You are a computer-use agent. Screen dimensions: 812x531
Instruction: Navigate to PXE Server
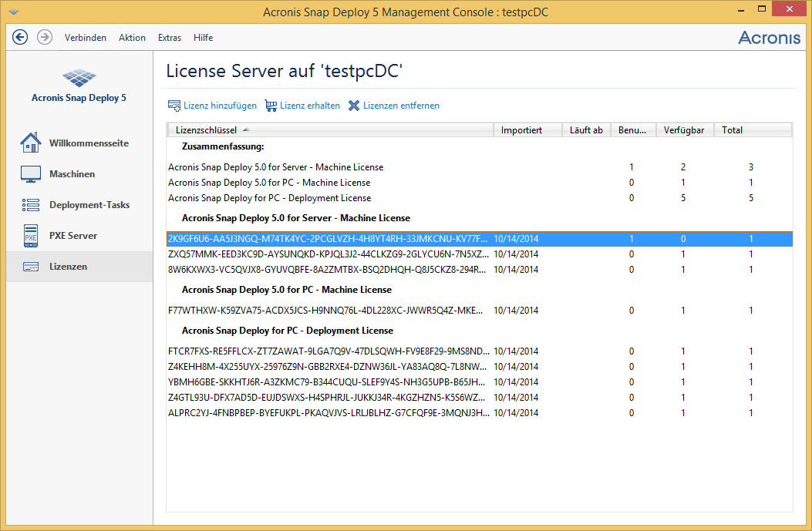(x=79, y=236)
